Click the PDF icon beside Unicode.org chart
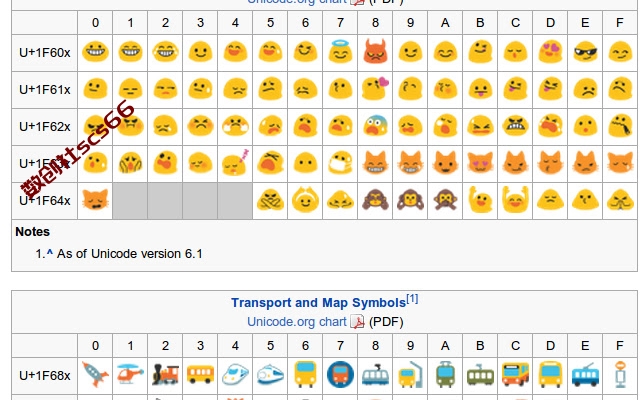The image size is (640, 400). 358,322
